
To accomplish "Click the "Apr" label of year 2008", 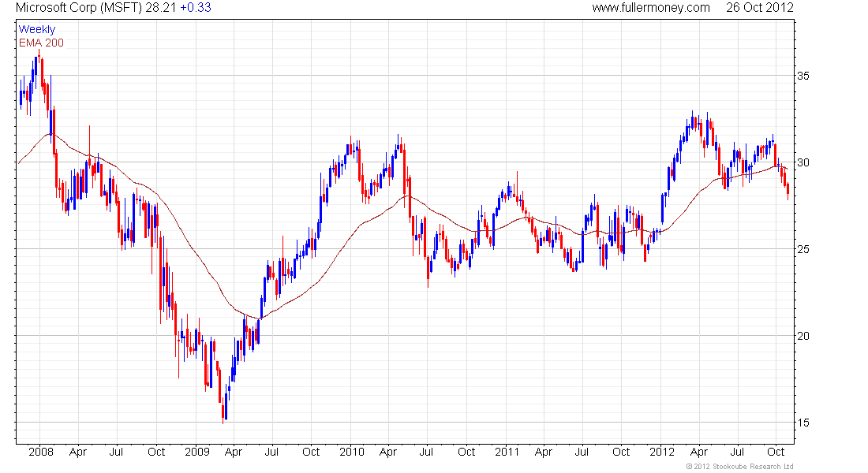I will (78, 453).
